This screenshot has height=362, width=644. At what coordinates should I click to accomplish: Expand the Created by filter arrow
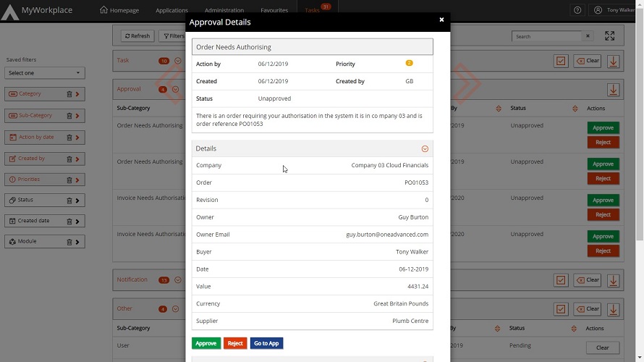click(x=77, y=159)
